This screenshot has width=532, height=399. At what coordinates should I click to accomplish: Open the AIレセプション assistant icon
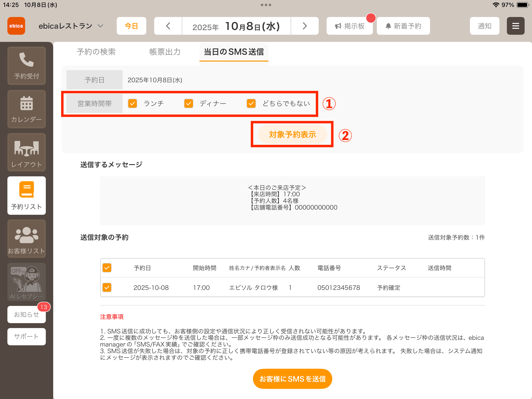point(27,282)
